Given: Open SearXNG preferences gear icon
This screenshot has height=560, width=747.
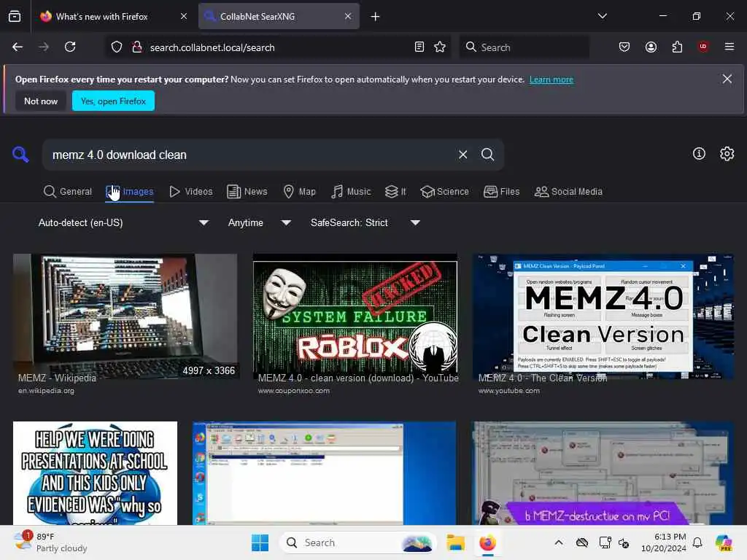Looking at the screenshot, I should (727, 154).
